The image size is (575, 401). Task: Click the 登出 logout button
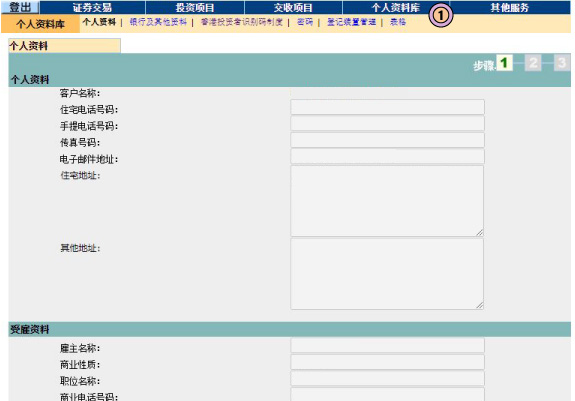19,7
